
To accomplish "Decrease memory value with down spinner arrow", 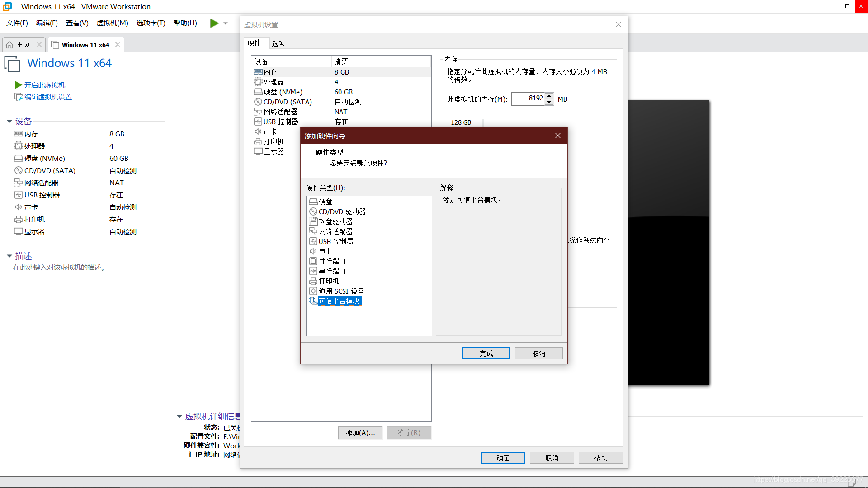I will coord(549,102).
